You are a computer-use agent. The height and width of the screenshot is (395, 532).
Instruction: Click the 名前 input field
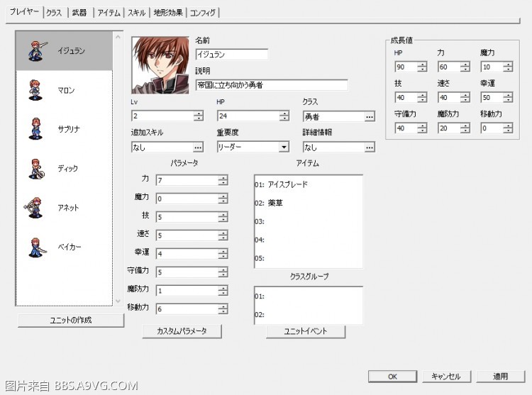232,54
